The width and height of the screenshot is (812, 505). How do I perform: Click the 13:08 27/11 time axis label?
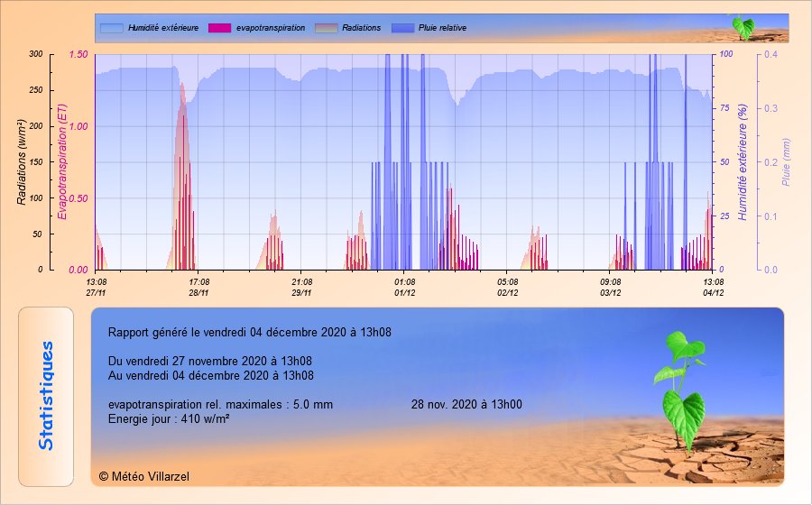click(x=96, y=287)
